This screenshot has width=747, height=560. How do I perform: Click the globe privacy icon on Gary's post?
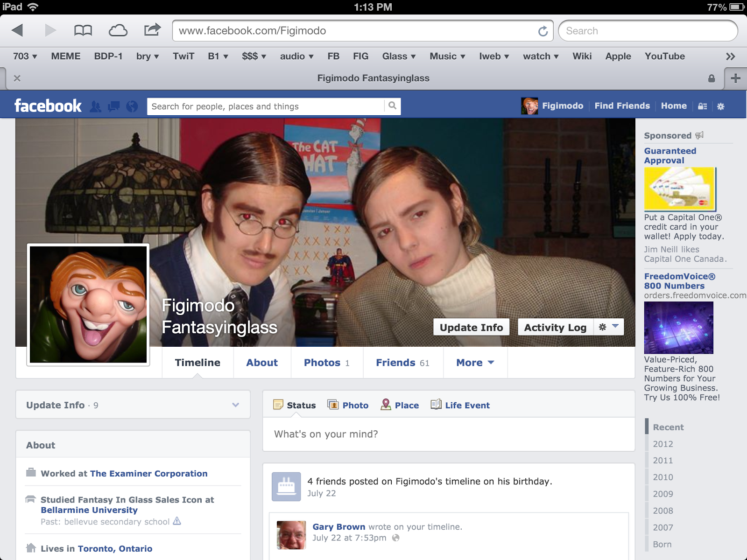tap(396, 538)
